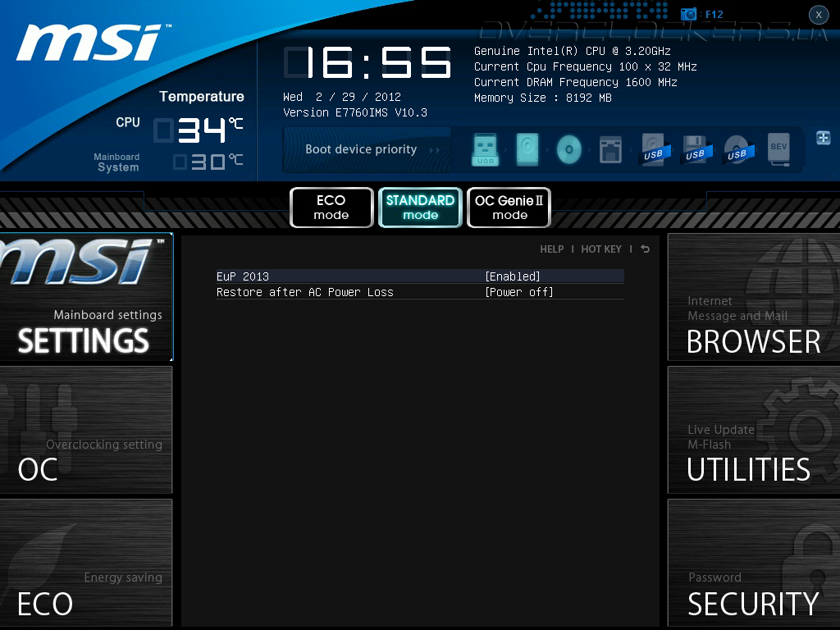This screenshot has width=840, height=630.
Task: Close the BIOS with the X button
Action: tap(819, 15)
